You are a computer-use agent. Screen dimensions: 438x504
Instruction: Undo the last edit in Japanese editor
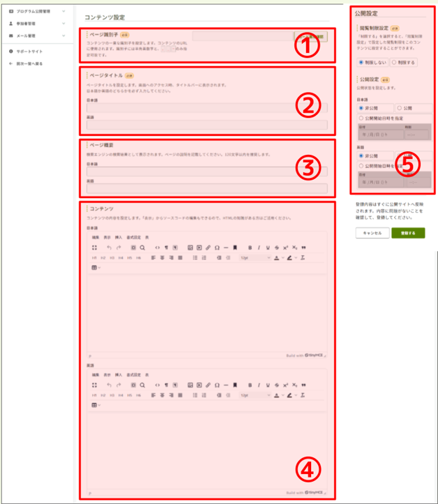109,247
